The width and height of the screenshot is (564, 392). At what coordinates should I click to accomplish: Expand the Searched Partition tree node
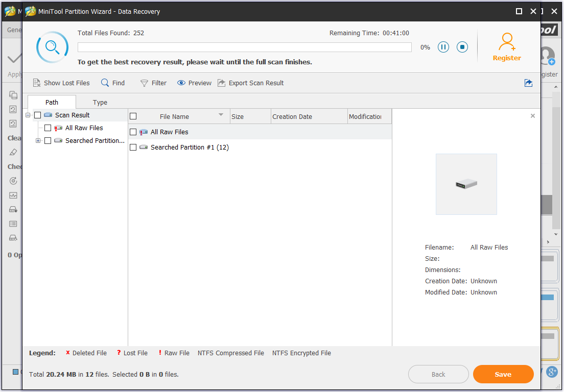tap(38, 140)
